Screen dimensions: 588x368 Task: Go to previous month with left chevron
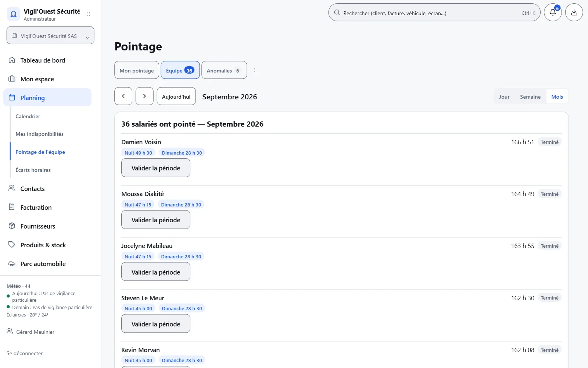[x=123, y=96]
